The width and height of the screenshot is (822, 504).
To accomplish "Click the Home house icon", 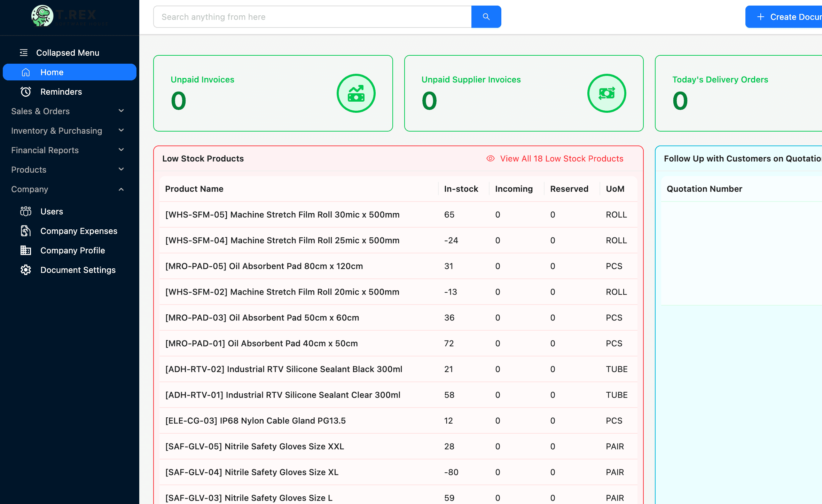I will point(26,72).
